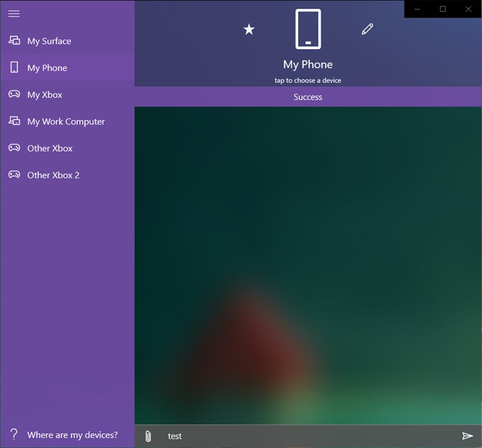The height and width of the screenshot is (448, 482).
Task: Click the controller icon beside My Xbox
Action: pos(13,94)
